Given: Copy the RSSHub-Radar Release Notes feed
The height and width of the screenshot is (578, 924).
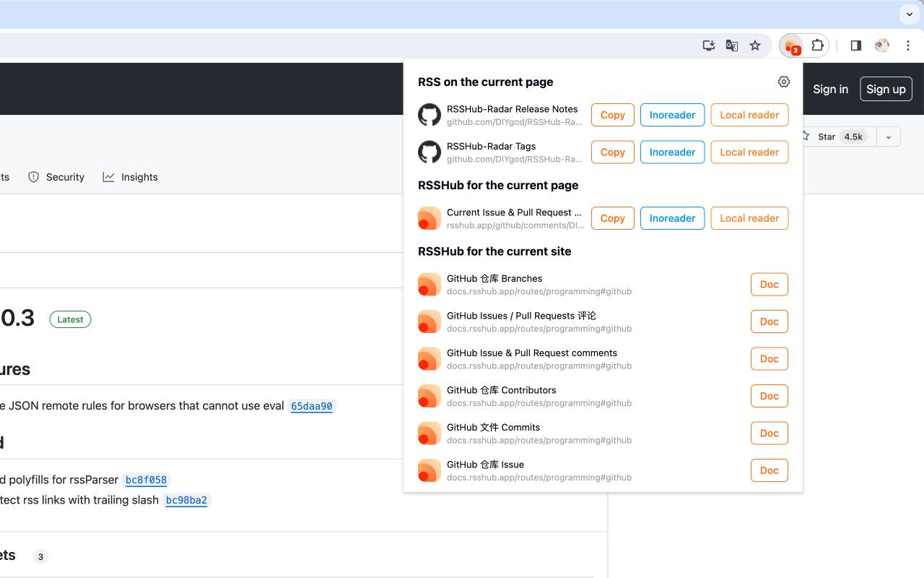Looking at the screenshot, I should (x=612, y=114).
